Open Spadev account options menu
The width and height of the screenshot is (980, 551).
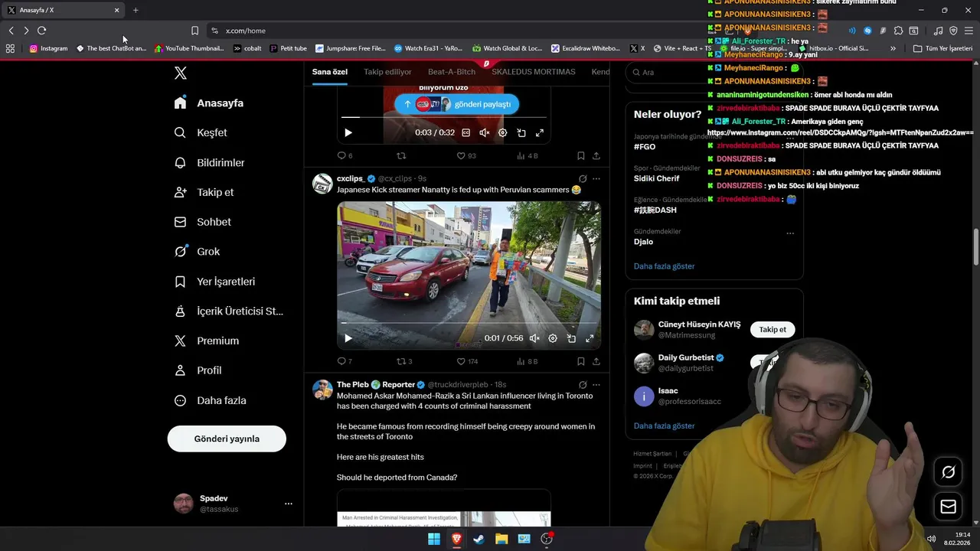click(289, 504)
